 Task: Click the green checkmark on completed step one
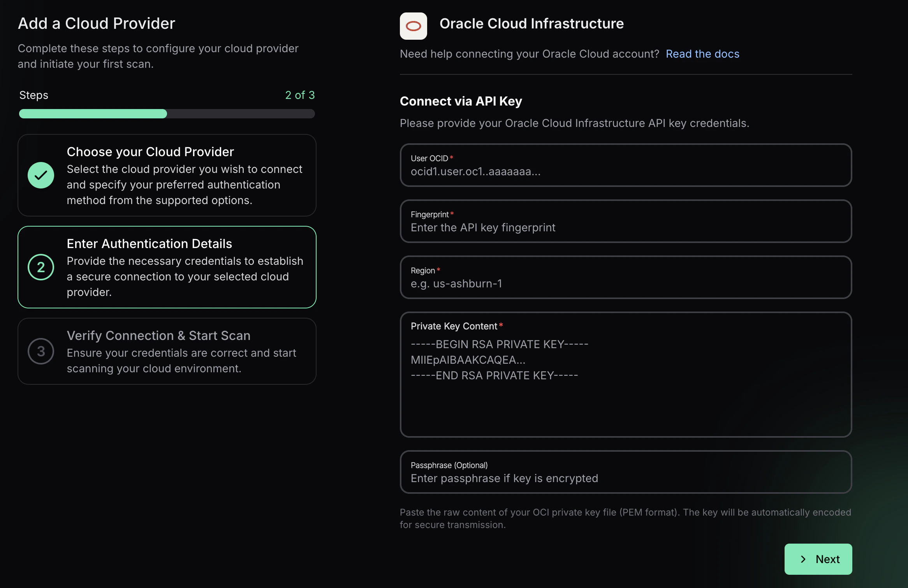41,175
